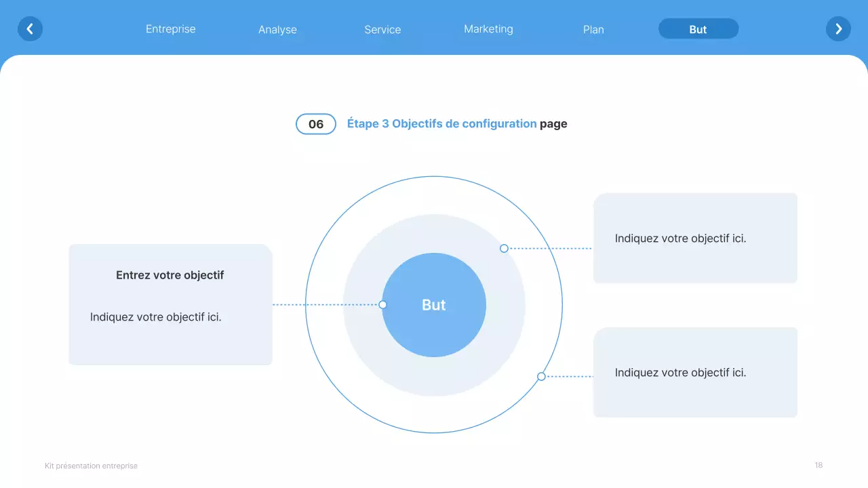Viewport: 868px width, 488px height.
Task: Click the page number 18 indicator
Action: 818,465
